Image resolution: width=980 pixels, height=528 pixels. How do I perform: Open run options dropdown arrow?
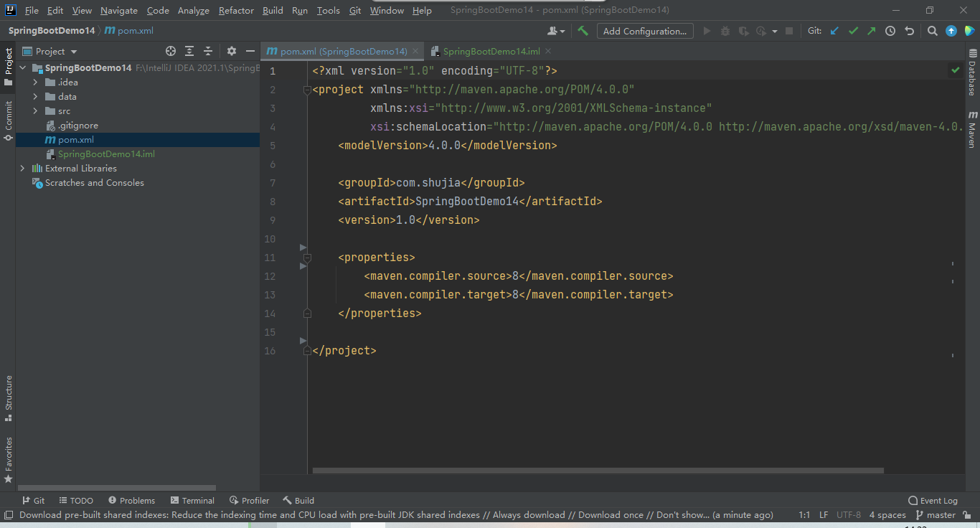tap(775, 31)
